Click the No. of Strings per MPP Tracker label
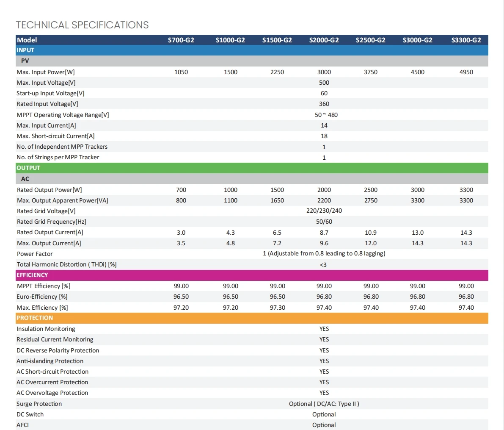504x430 pixels. 58,158
